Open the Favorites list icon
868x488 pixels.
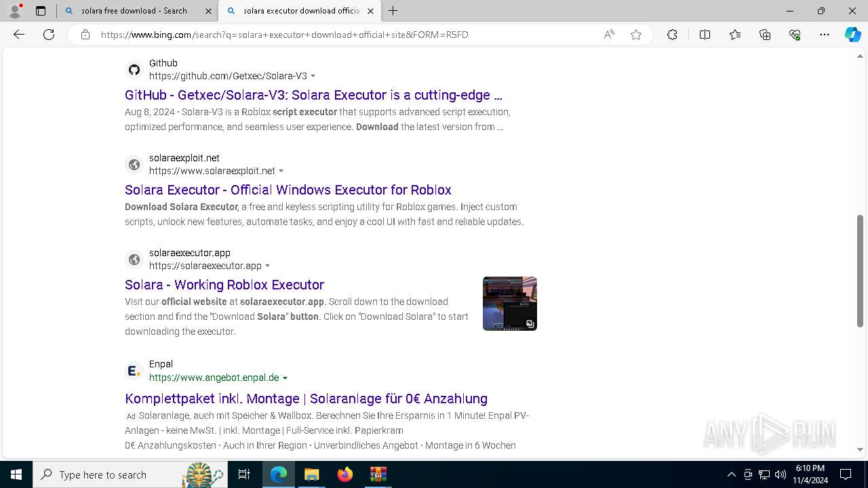coord(735,35)
